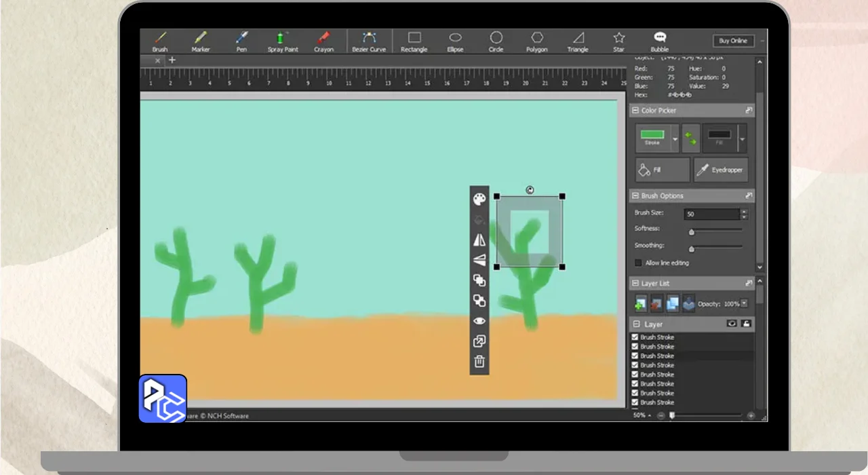Viewport: 868px width, 475px height.
Task: Select the Star shape tool
Action: coord(618,41)
